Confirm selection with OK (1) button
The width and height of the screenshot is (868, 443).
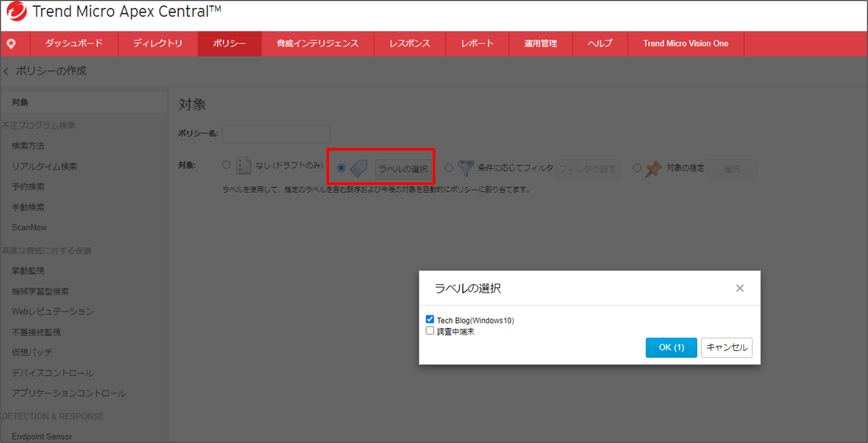coord(671,347)
